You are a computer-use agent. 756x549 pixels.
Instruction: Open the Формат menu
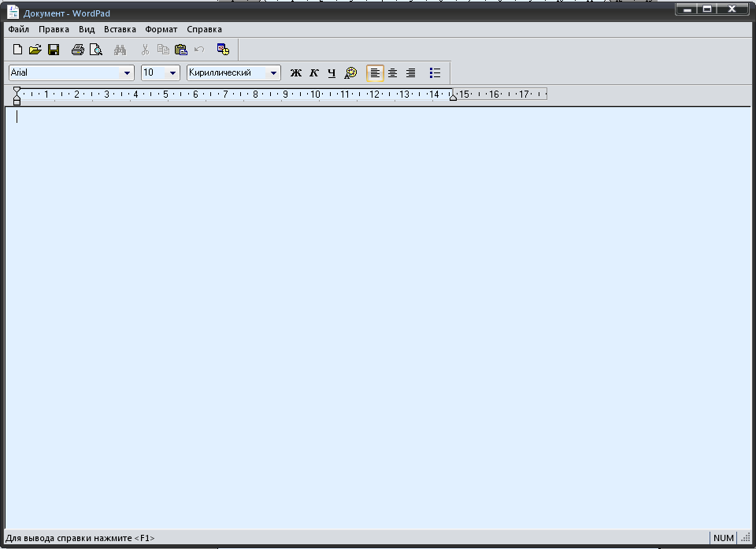161,29
